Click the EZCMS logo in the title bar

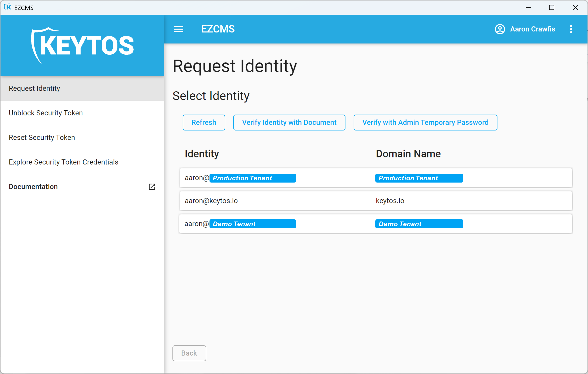point(8,7)
